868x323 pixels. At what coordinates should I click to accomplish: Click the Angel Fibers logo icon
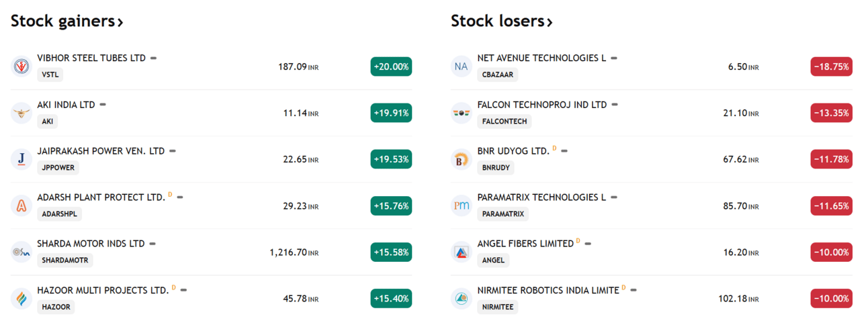[462, 252]
